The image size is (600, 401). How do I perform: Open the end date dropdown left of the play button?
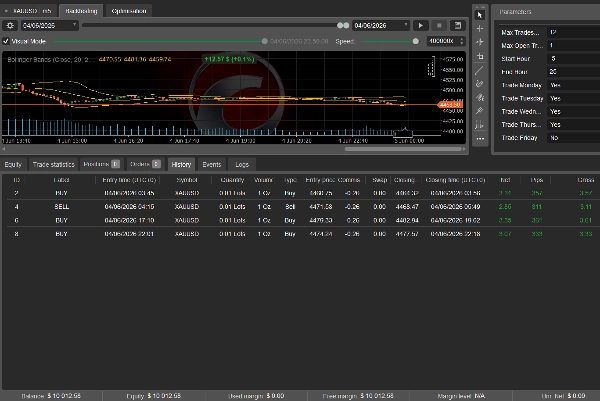point(381,26)
